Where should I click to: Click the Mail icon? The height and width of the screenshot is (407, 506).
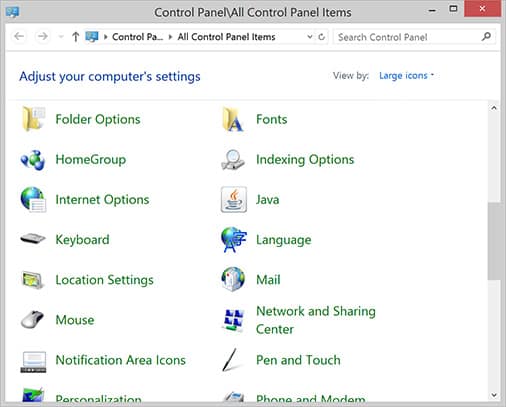point(233,279)
